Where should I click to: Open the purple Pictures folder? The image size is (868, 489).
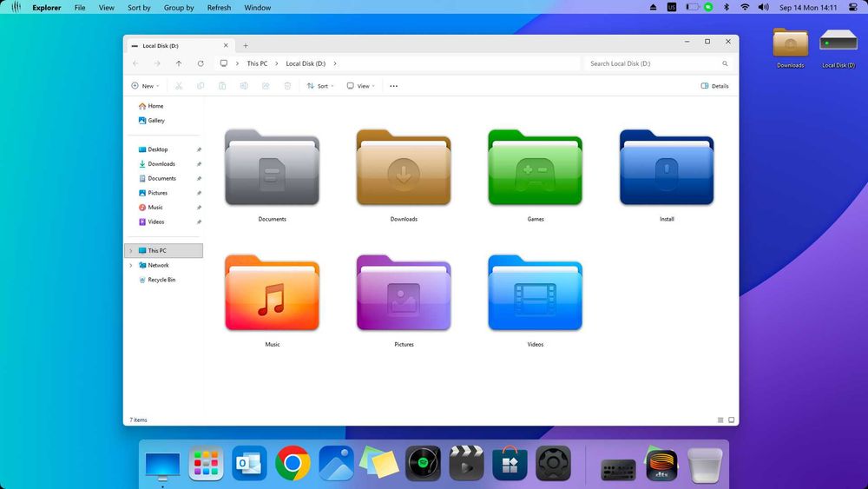(404, 293)
